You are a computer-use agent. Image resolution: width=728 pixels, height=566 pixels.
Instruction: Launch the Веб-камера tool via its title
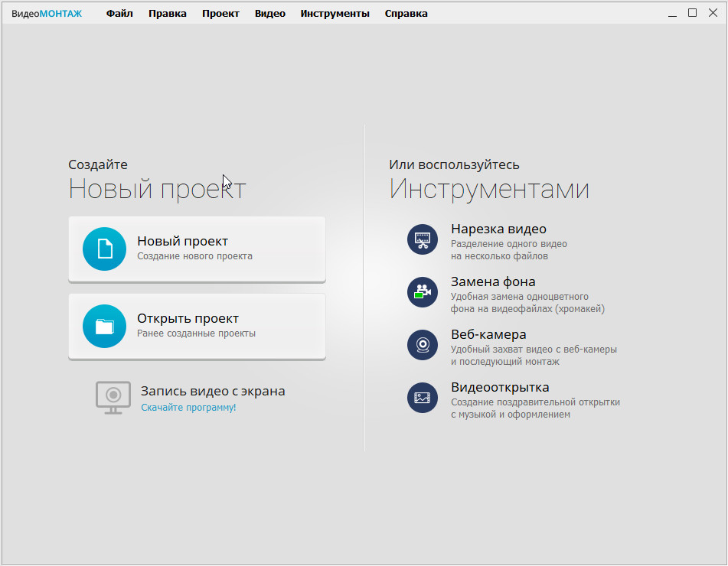coord(488,335)
